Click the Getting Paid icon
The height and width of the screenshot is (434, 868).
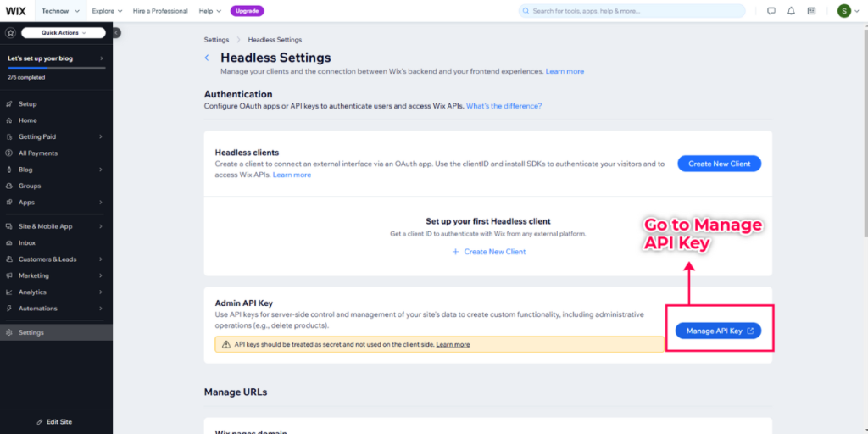8,136
